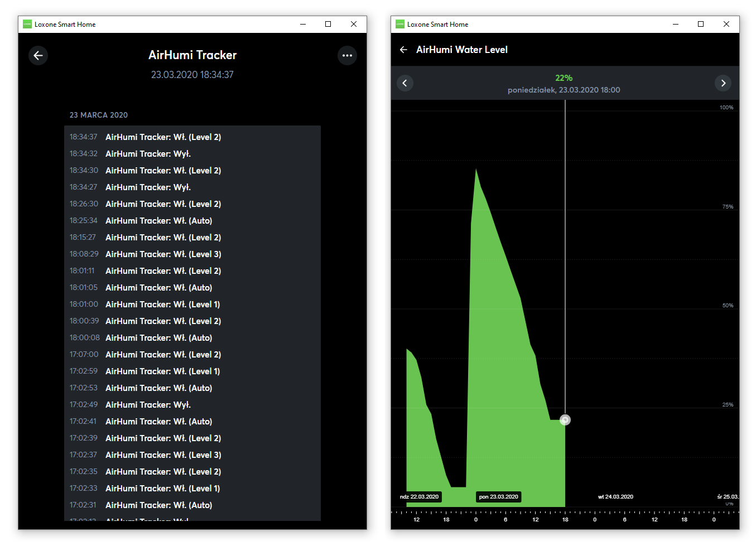This screenshot has height=546, width=756.
Task: Click the chart cursor handle at 22%
Action: click(x=565, y=420)
